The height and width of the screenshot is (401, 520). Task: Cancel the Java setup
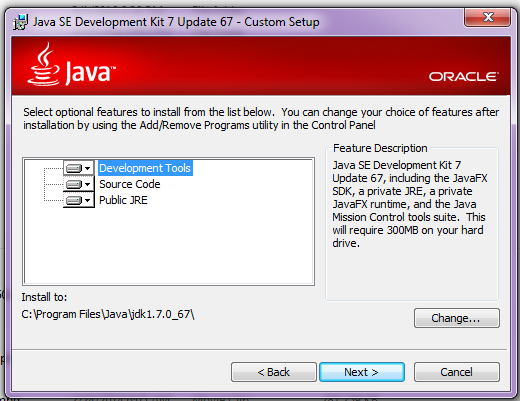pyautogui.click(x=457, y=372)
